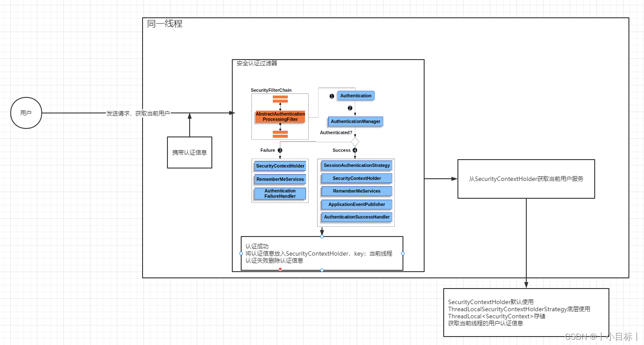Click the blue connection point on note's right edge
This screenshot has width=644, height=345.
click(x=403, y=253)
